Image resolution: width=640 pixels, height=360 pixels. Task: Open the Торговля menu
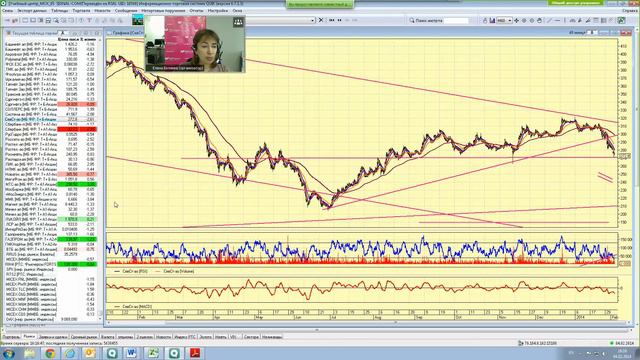[81, 10]
